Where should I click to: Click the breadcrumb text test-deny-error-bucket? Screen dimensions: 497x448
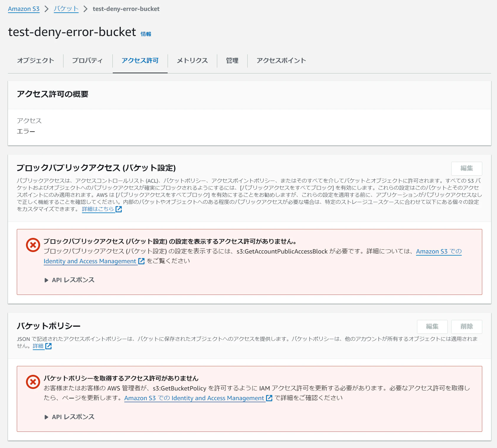click(126, 9)
